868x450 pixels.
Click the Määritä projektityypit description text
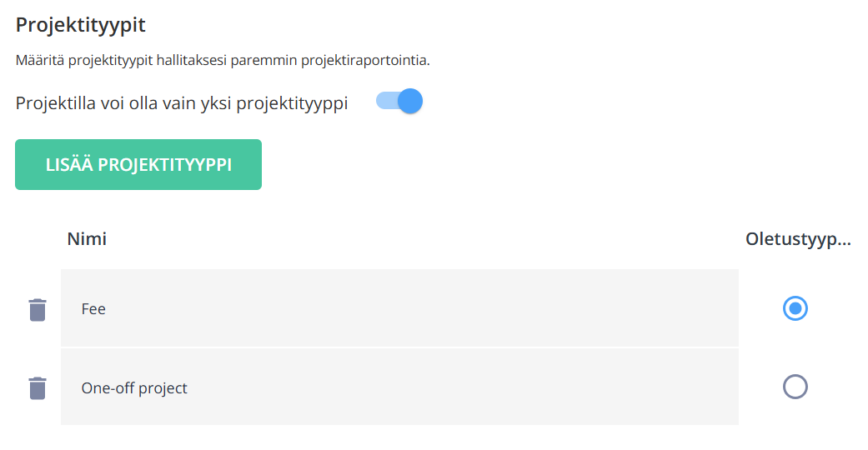pyautogui.click(x=223, y=60)
